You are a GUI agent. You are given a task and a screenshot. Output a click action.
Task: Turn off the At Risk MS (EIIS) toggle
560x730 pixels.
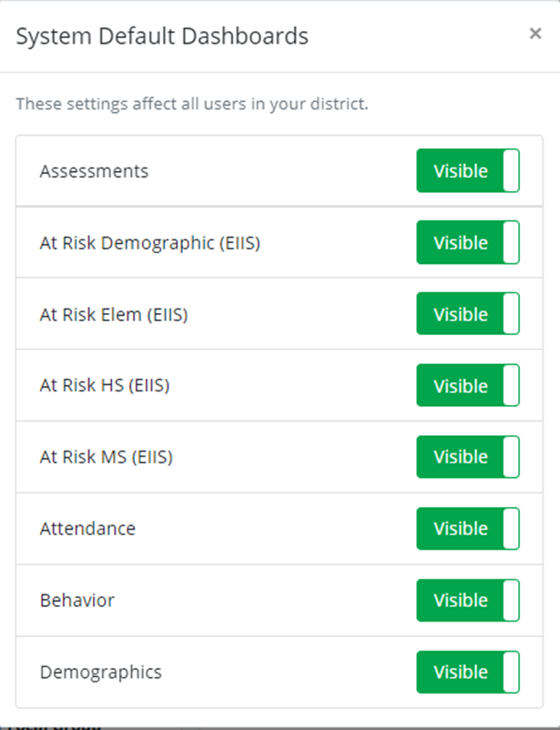[468, 457]
